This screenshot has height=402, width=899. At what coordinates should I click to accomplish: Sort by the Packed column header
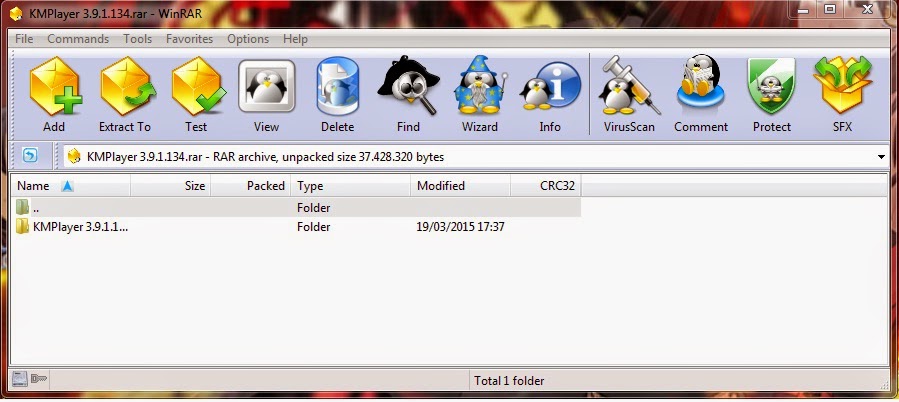coord(251,186)
